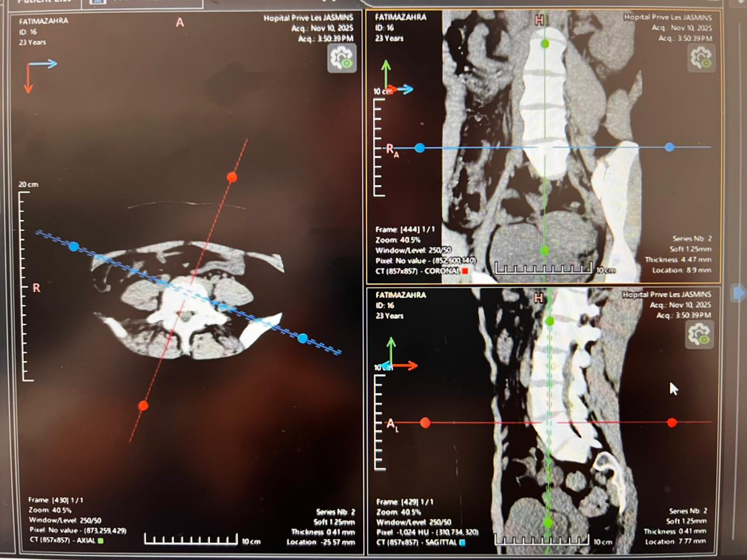Click Thickness 4.47 mm in coronal view

click(678, 260)
